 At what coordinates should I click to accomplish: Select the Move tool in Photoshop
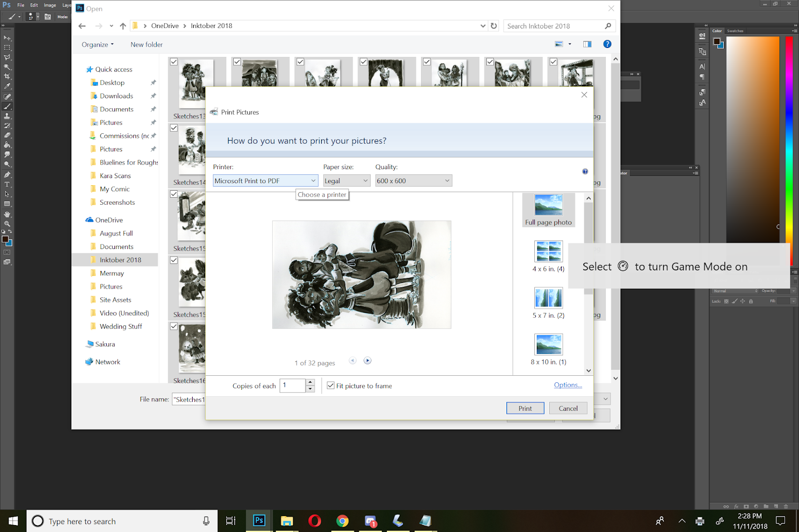coord(7,38)
